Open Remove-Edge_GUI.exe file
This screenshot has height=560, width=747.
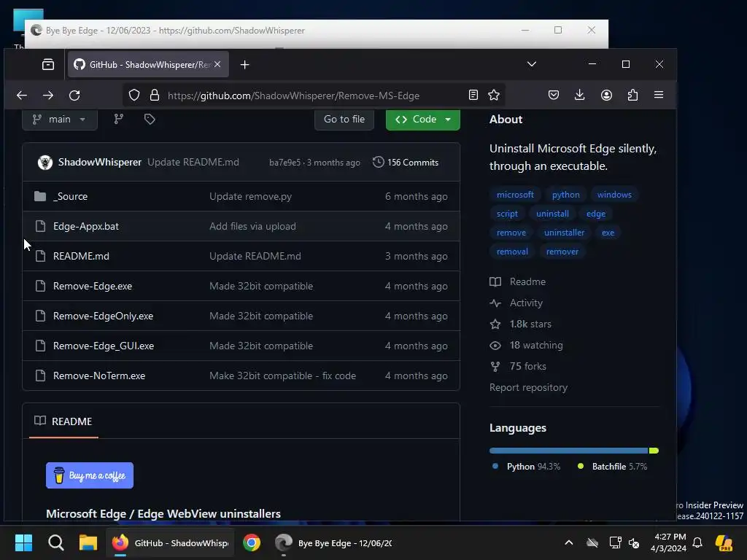tap(104, 346)
